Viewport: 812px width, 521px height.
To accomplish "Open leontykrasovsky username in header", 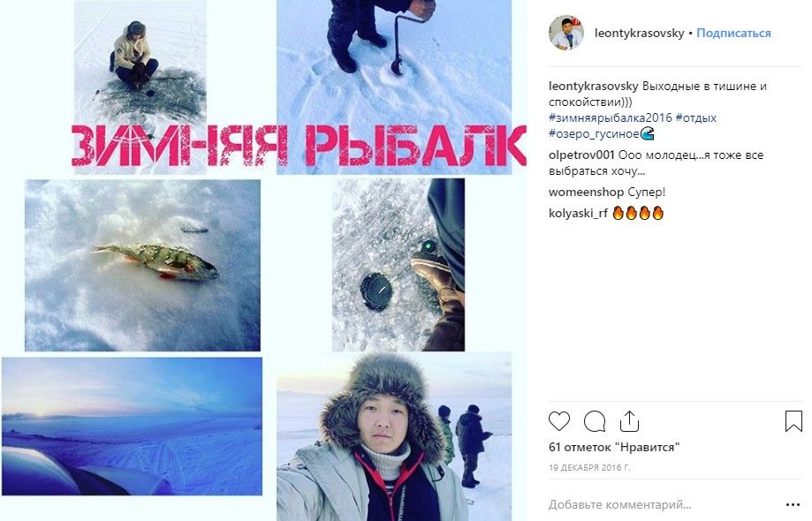I will 639,33.
